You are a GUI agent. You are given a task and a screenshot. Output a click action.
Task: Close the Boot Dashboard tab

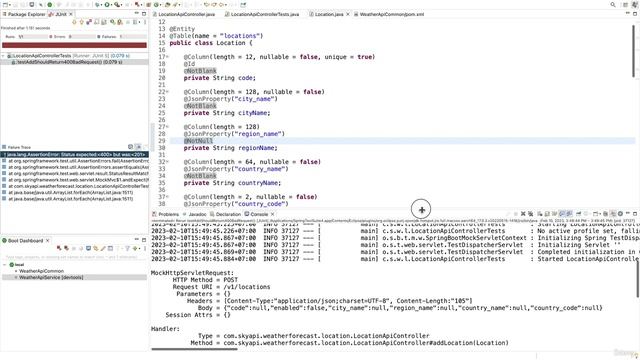(x=47, y=241)
